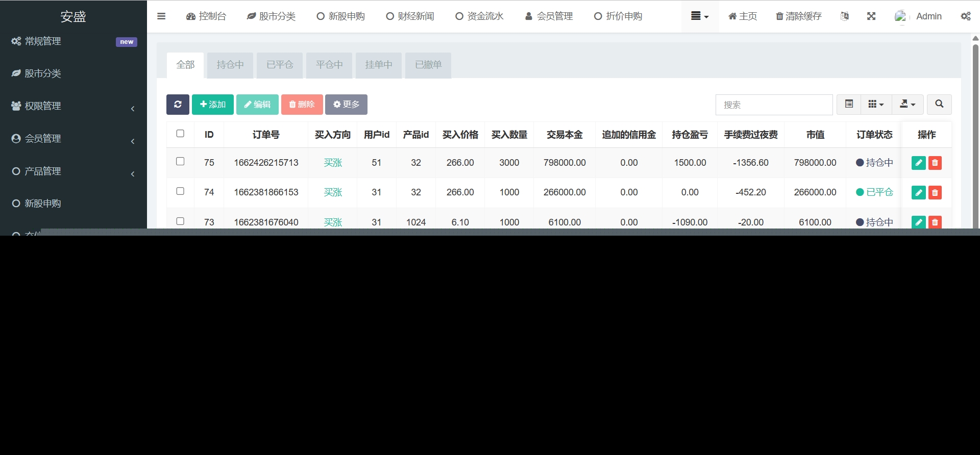Open the export data dropdown
Viewport: 980px width, 455px height.
point(908,105)
